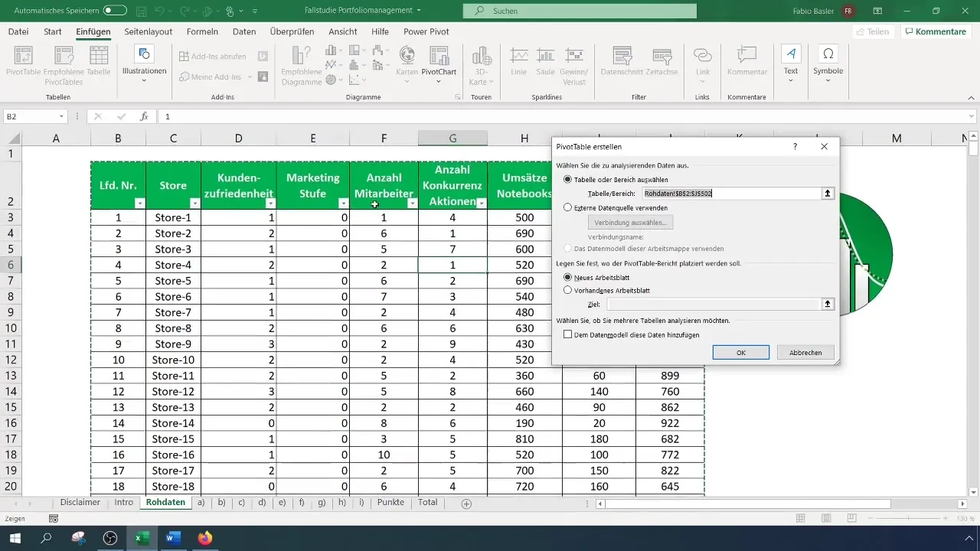The height and width of the screenshot is (551, 980).
Task: Click Abbrechen in the dialog
Action: (805, 352)
